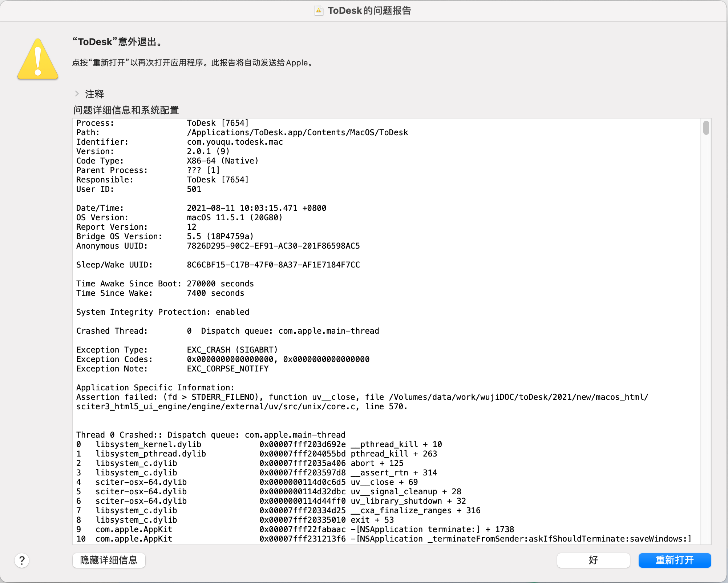Viewport: 728px width, 583px height.
Task: Click the Exception Type EXC_CRASH (SIGABRT) line
Action: click(177, 350)
